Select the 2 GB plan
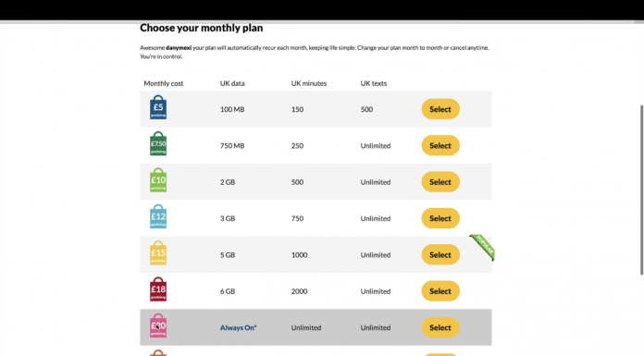Image resolution: width=644 pixels, height=356 pixels. tap(440, 182)
